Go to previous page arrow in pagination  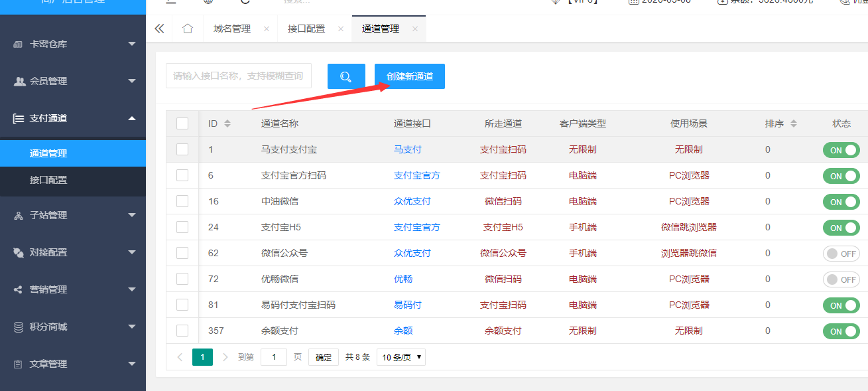click(180, 357)
